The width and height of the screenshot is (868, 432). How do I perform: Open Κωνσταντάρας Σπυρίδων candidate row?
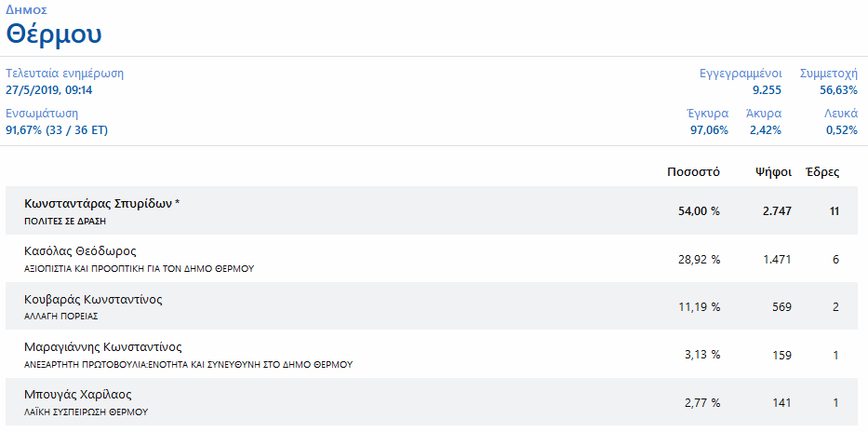432,210
